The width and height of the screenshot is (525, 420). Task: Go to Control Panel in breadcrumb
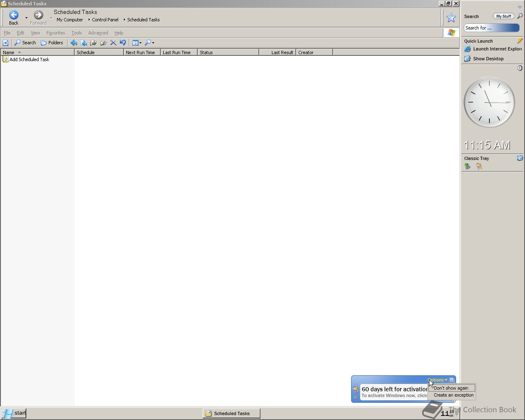[105, 20]
